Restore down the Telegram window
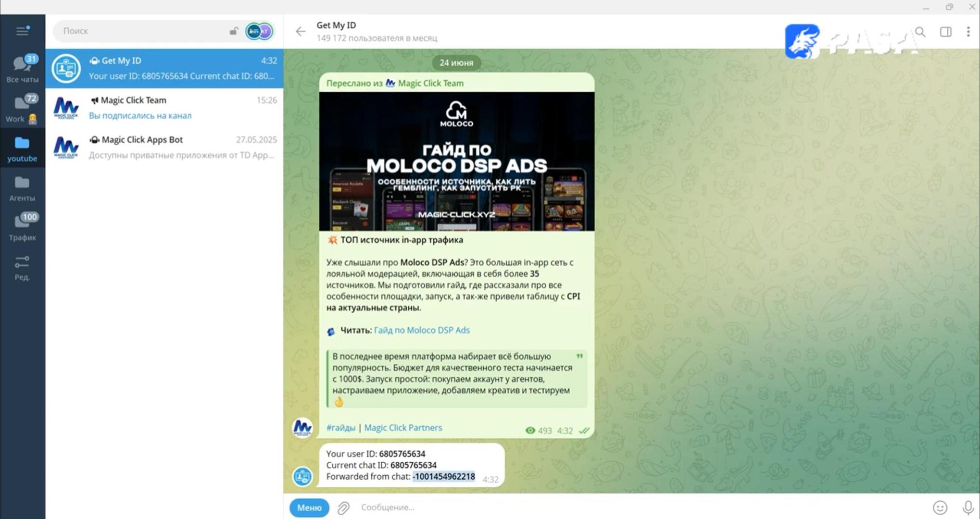Screen dimensions: 980x519 point(949,7)
